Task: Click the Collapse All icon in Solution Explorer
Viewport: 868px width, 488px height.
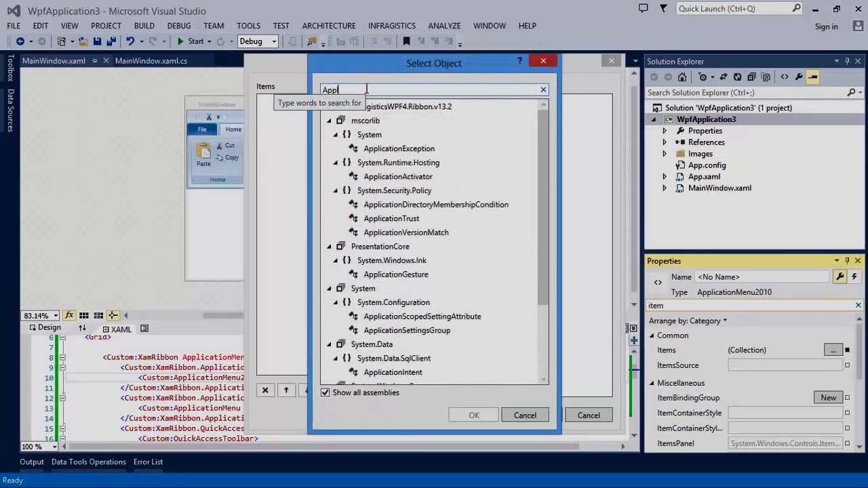Action: pyautogui.click(x=751, y=77)
